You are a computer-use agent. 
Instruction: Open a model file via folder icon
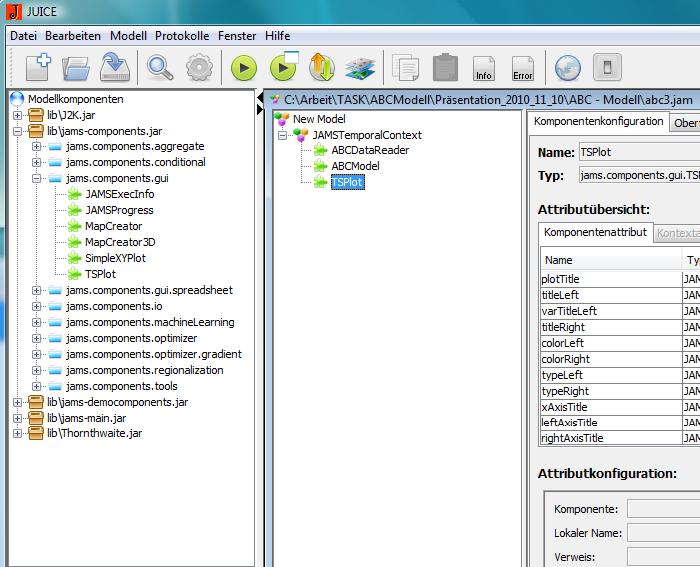(77, 67)
